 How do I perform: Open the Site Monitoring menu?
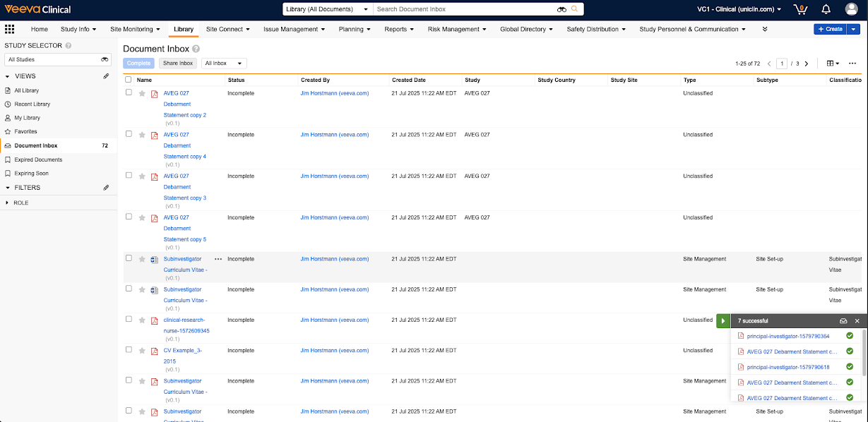tap(135, 29)
